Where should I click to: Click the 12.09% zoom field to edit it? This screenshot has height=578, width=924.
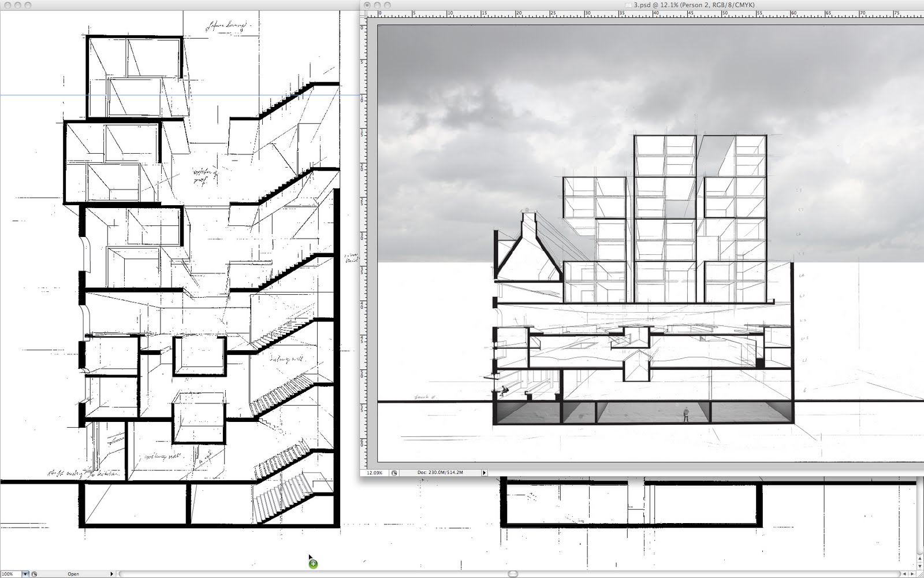click(x=374, y=472)
